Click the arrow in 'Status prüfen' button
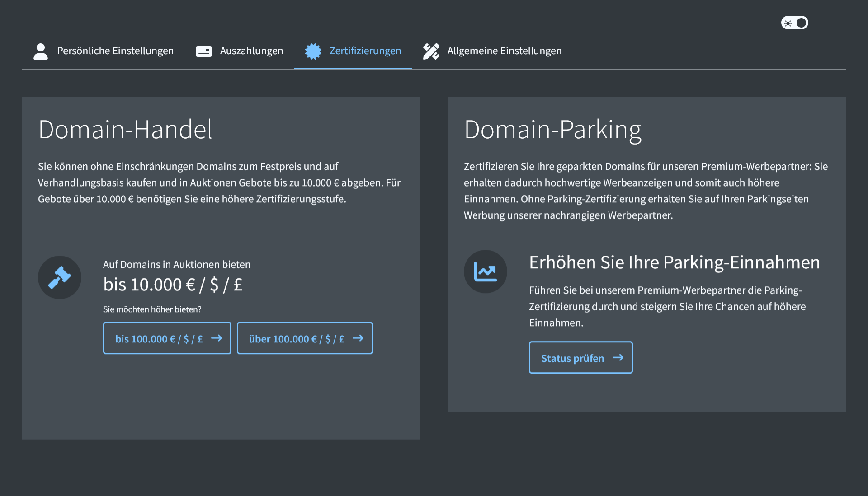Viewport: 868px width, 496px height. [618, 357]
